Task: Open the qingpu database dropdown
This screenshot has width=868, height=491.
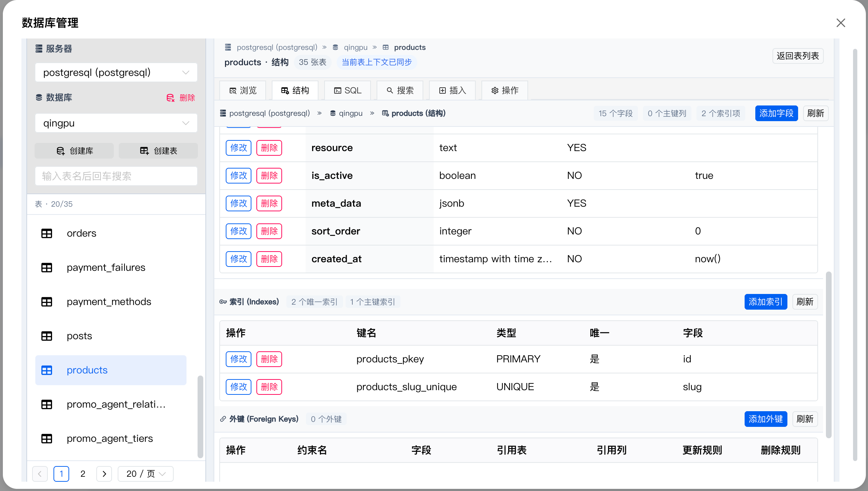Action: pyautogui.click(x=116, y=123)
